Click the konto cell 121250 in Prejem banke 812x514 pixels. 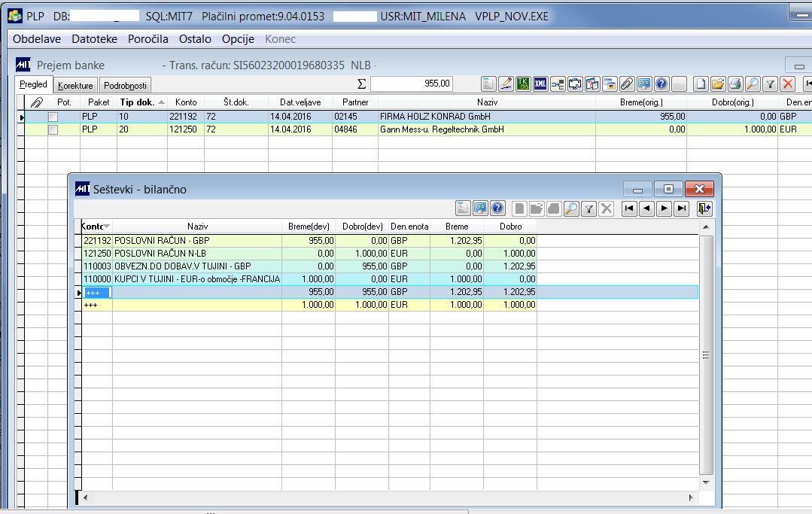(x=186, y=129)
